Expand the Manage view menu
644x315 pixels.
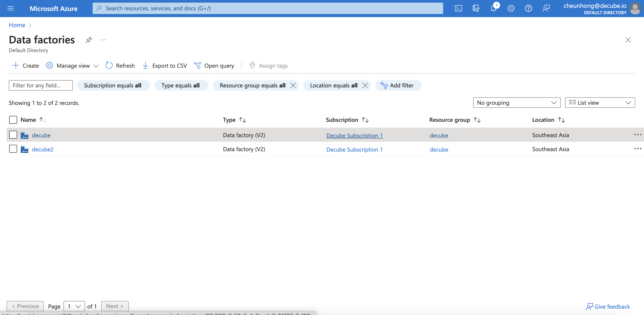click(73, 66)
